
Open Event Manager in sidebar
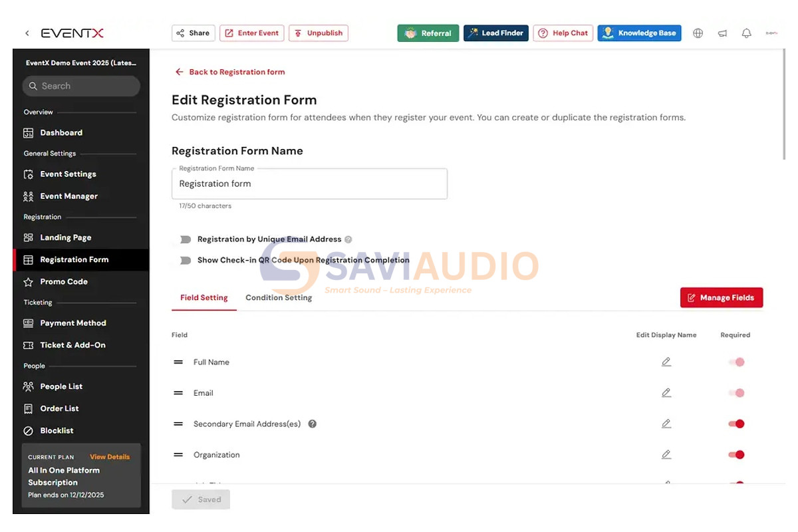coord(81,196)
